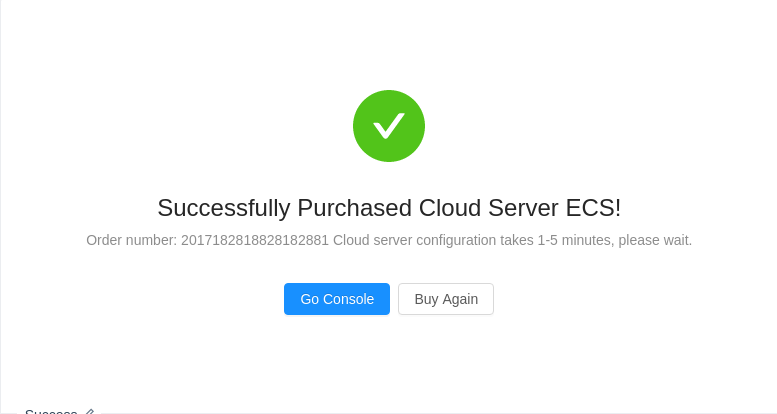The width and height of the screenshot is (777, 414).
Task: Purchase another server with Buy Again
Action: [446, 299]
